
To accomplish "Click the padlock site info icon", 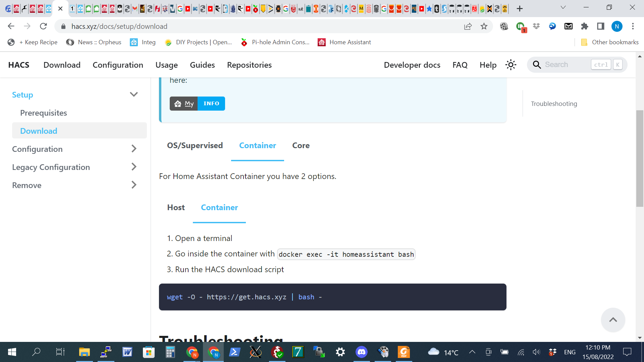I will point(63,26).
